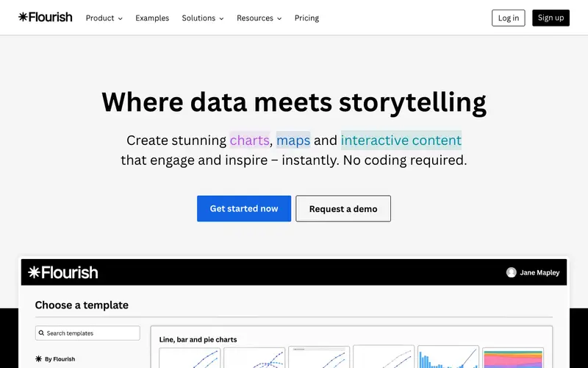Click the black Sign up button
Viewport: 588px width, 368px height.
[551, 18]
